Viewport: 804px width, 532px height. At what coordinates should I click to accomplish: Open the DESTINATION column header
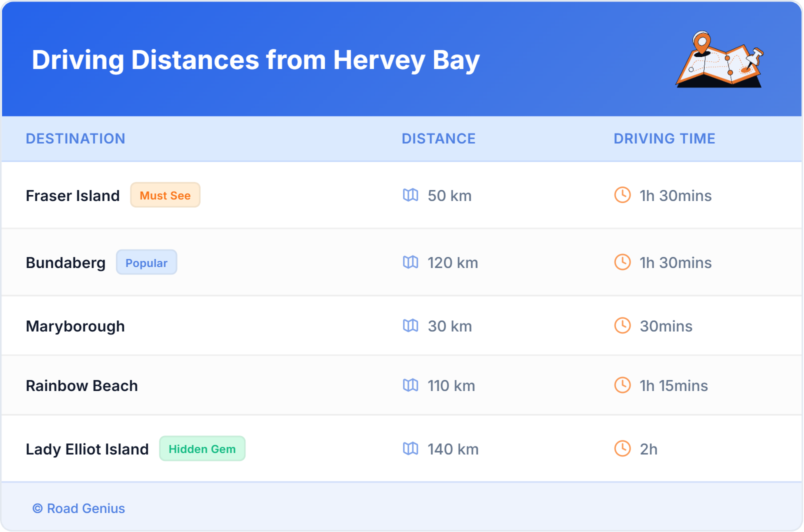pyautogui.click(x=75, y=138)
